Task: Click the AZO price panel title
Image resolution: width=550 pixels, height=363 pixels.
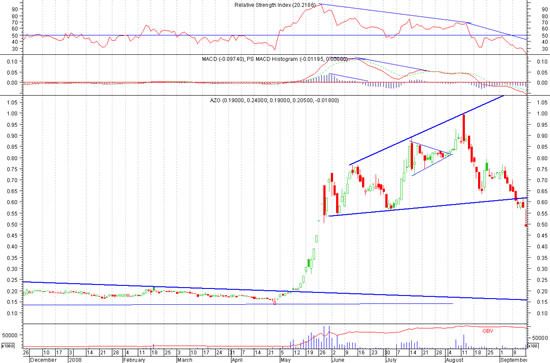Action: (x=274, y=100)
